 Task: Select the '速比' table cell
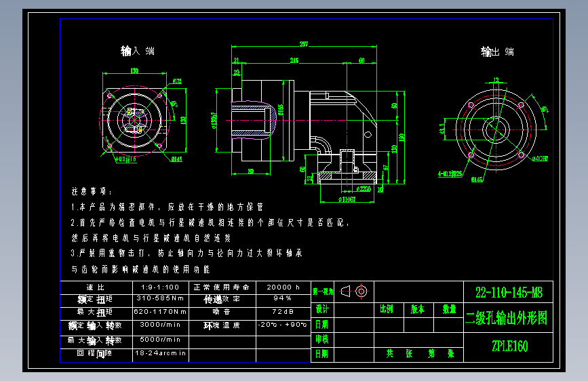[x=96, y=287]
